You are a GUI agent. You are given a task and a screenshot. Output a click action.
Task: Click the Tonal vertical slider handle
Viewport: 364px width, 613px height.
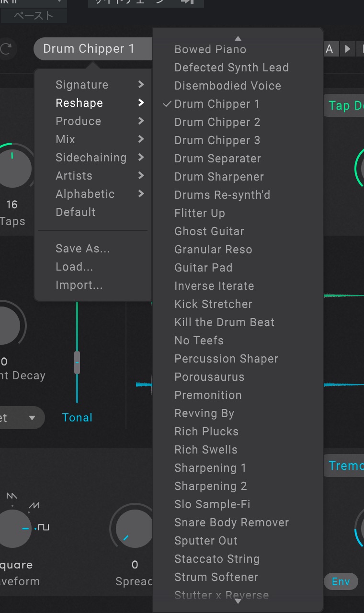point(77,362)
